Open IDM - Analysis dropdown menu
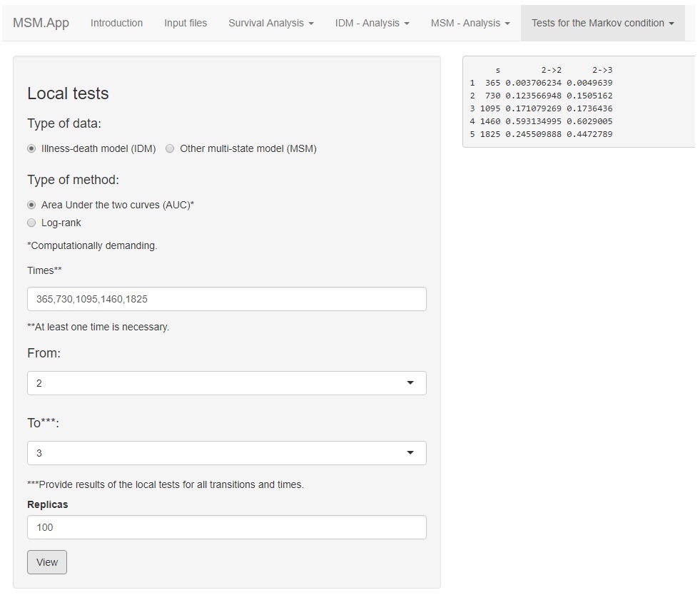 372,23
